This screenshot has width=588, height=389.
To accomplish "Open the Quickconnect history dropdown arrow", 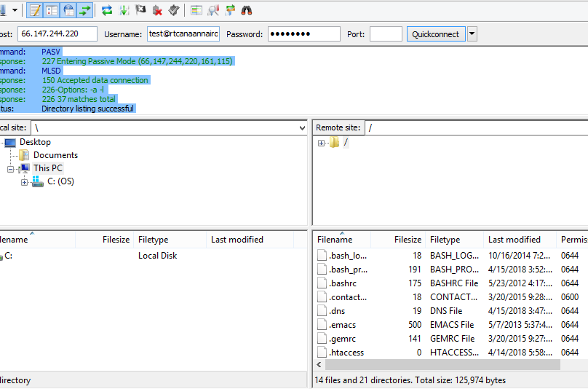I will click(472, 34).
